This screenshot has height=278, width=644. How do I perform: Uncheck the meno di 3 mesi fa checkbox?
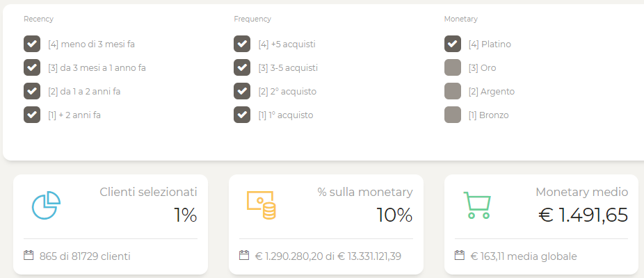pyautogui.click(x=32, y=44)
